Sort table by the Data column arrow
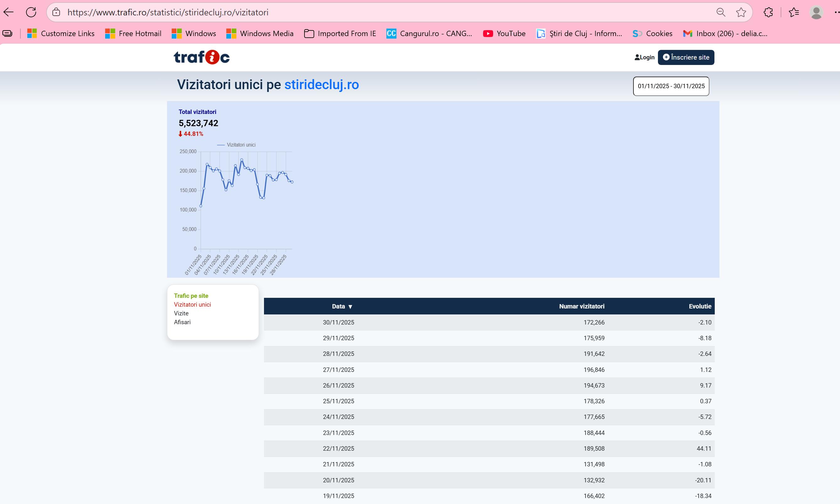 tap(350, 306)
